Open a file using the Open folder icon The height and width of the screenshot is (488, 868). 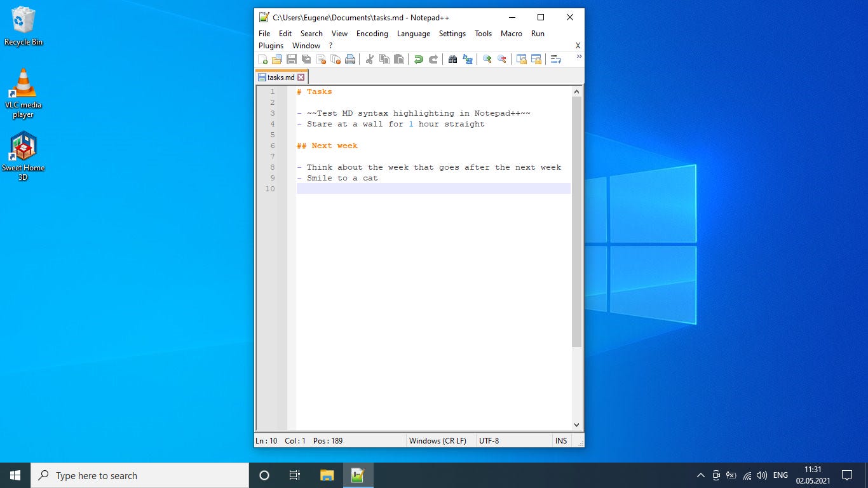tap(278, 58)
